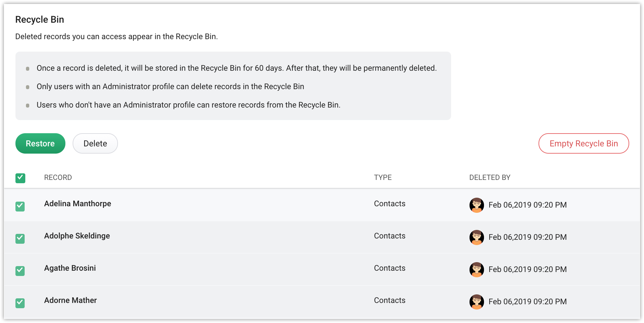Open the Adorne Mather record
644x323 pixels.
pos(70,300)
